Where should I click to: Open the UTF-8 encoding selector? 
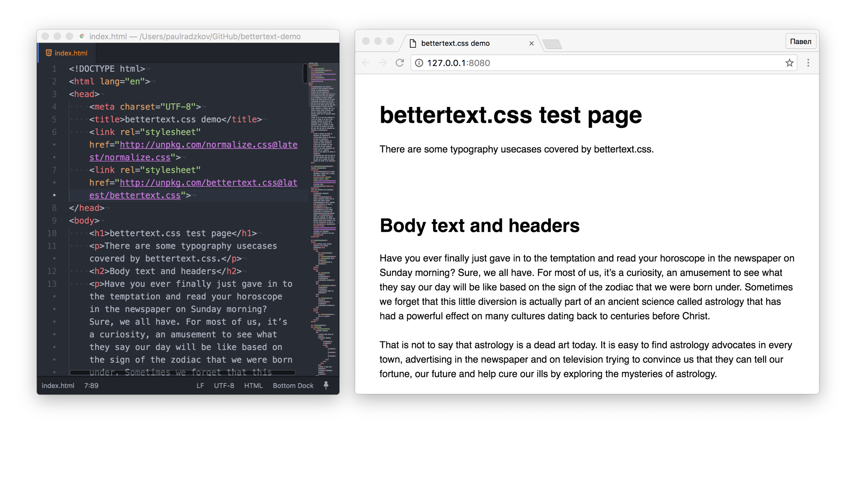click(224, 386)
